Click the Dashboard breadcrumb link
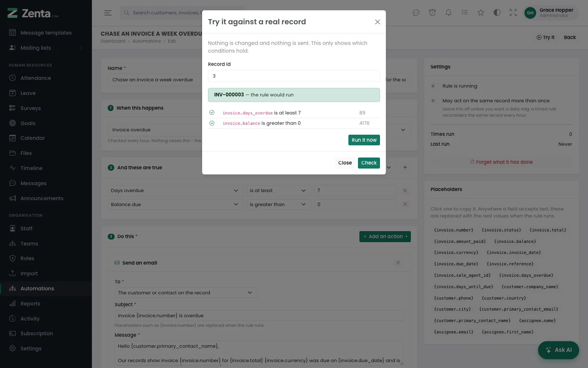Viewport: 588px width, 368px height. (113, 41)
